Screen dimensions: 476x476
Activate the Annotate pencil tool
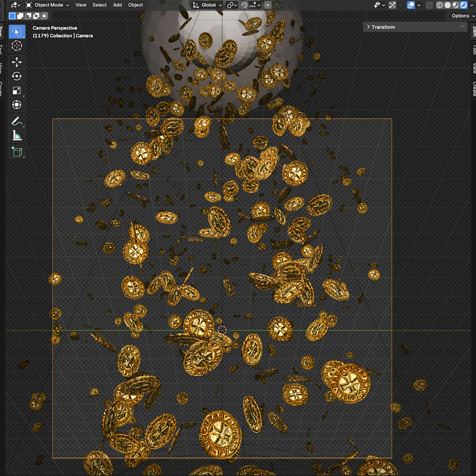tap(16, 121)
